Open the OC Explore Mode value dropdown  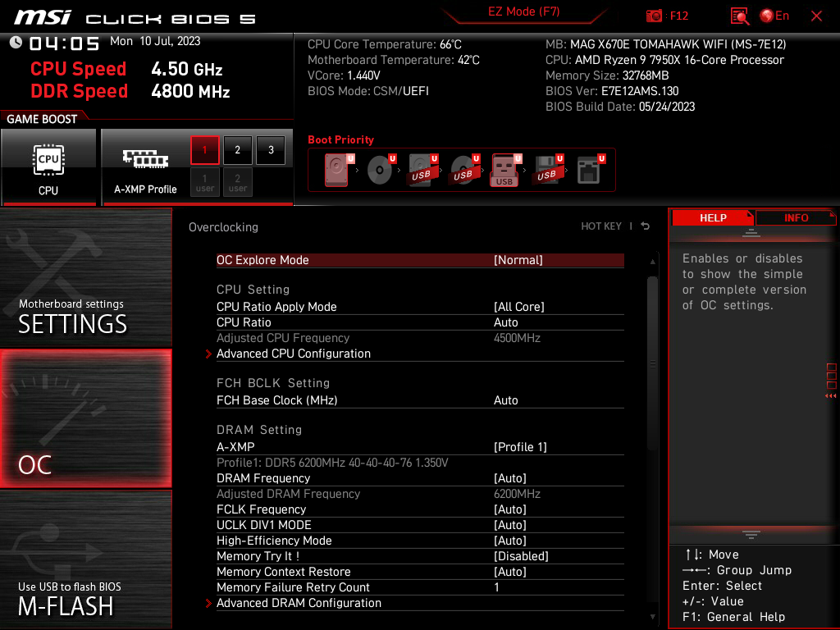[x=518, y=260]
